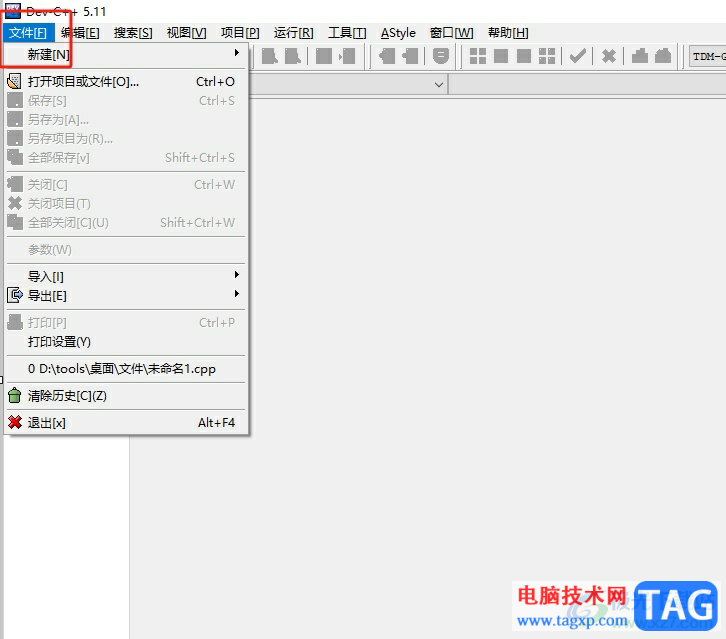The width and height of the screenshot is (726, 639).
Task: Open the 帮助[H] menu
Action: pos(508,33)
